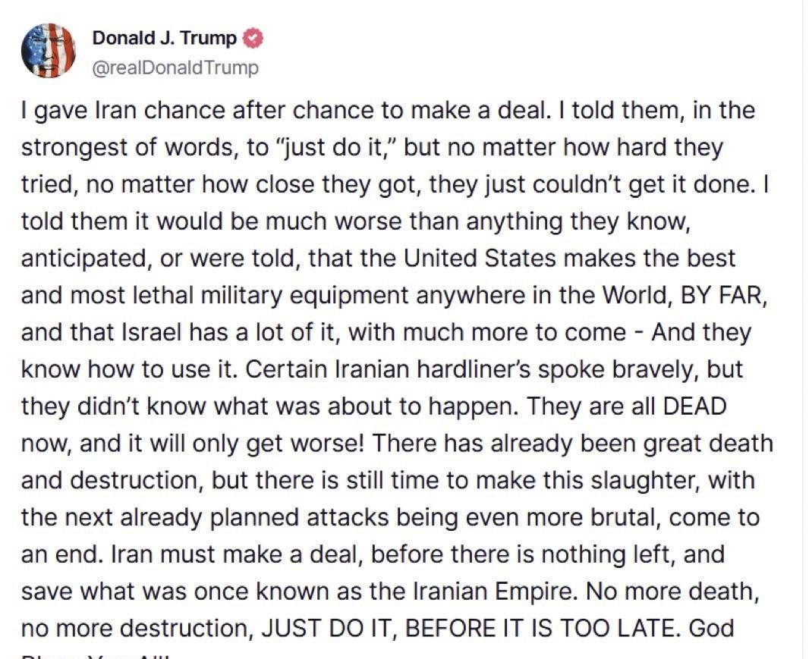Click the partially cut-off last text line
The image size is (812, 659).
point(96,655)
